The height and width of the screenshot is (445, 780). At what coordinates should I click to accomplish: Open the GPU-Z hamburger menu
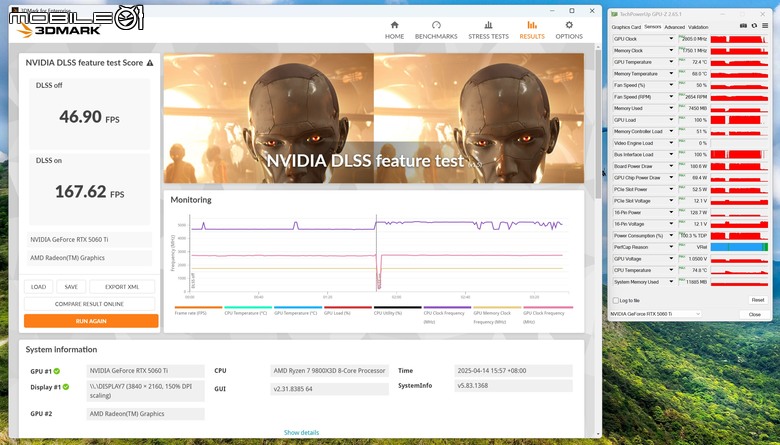point(765,26)
